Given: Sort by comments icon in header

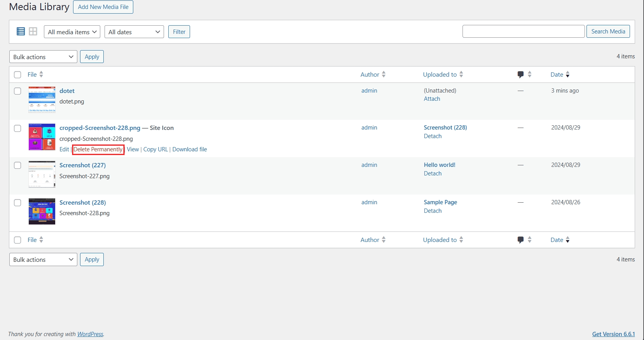Looking at the screenshot, I should 520,74.
